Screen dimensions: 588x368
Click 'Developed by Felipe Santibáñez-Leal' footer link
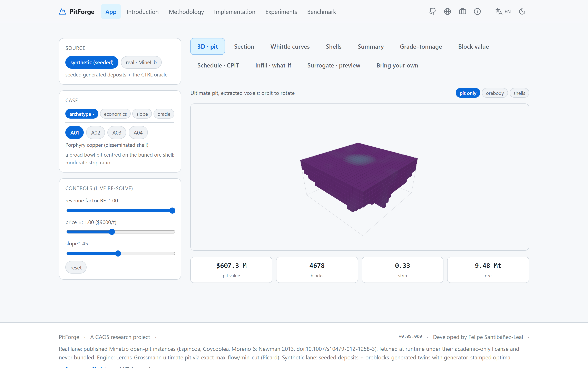tap(478, 337)
